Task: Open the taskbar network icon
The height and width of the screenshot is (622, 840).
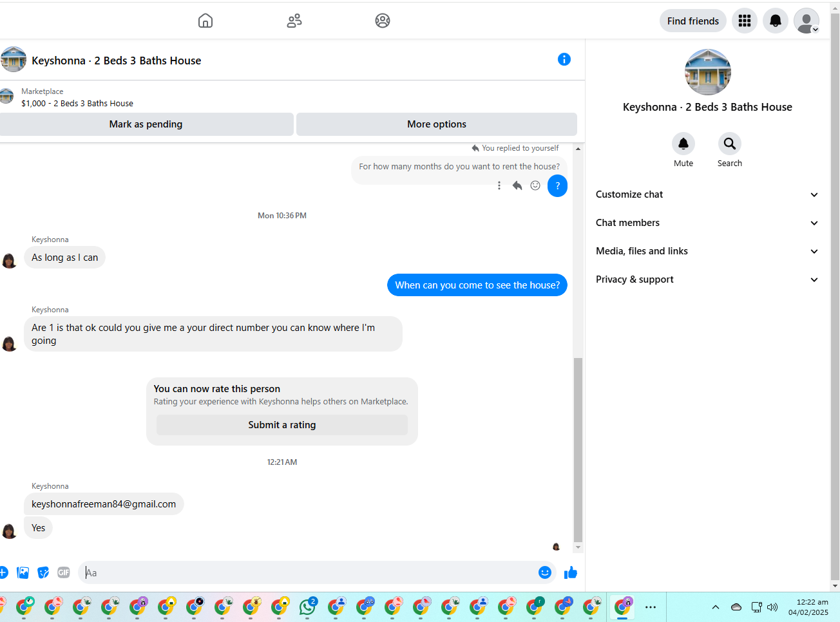Action: (757, 607)
